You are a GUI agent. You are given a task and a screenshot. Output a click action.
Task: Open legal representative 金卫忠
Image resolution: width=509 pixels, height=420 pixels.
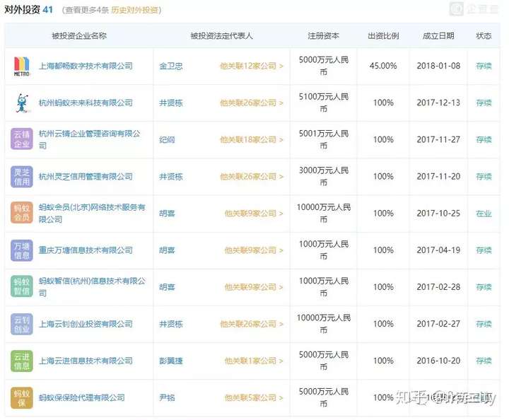click(171, 66)
